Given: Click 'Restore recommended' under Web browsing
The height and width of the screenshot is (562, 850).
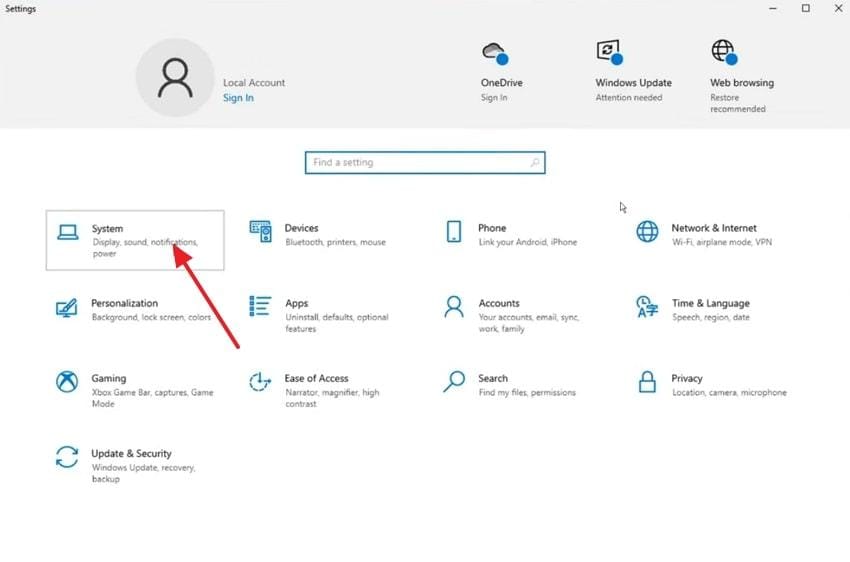Looking at the screenshot, I should coord(738,103).
